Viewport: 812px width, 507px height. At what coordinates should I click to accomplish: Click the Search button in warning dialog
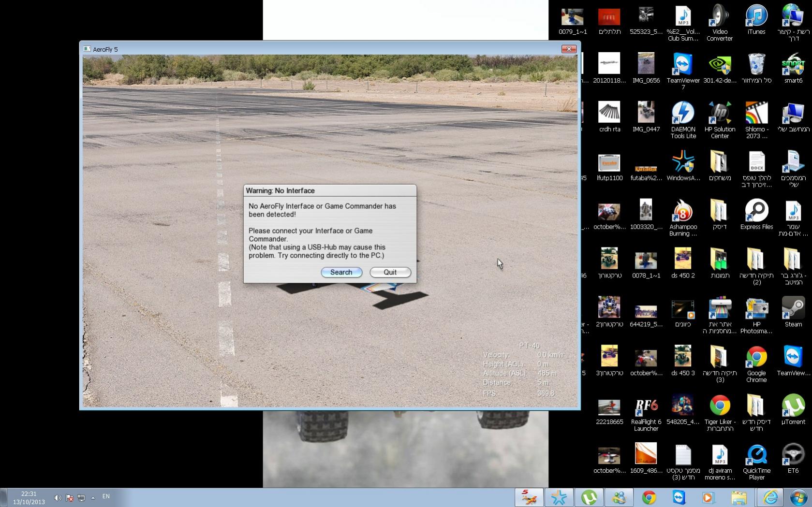pyautogui.click(x=341, y=272)
